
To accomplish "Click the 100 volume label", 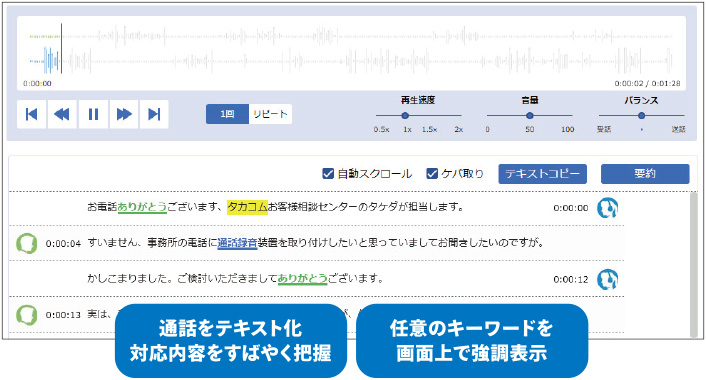I will [x=567, y=129].
